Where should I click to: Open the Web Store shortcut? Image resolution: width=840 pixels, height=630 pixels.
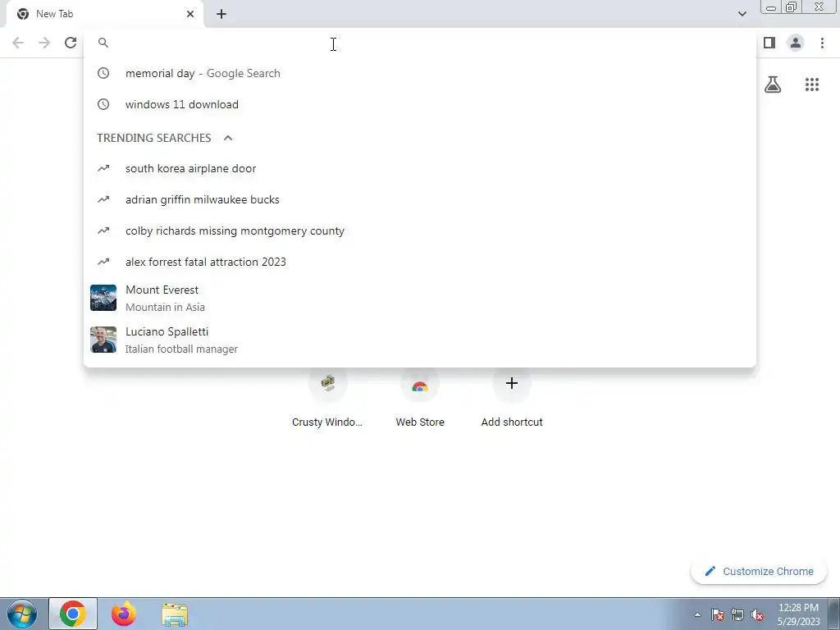(420, 397)
